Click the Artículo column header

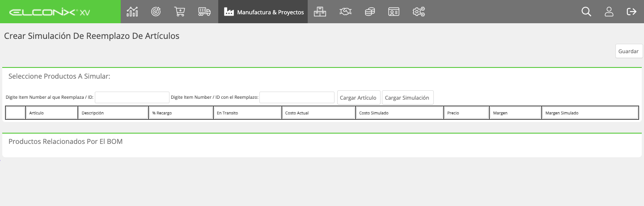pos(52,113)
